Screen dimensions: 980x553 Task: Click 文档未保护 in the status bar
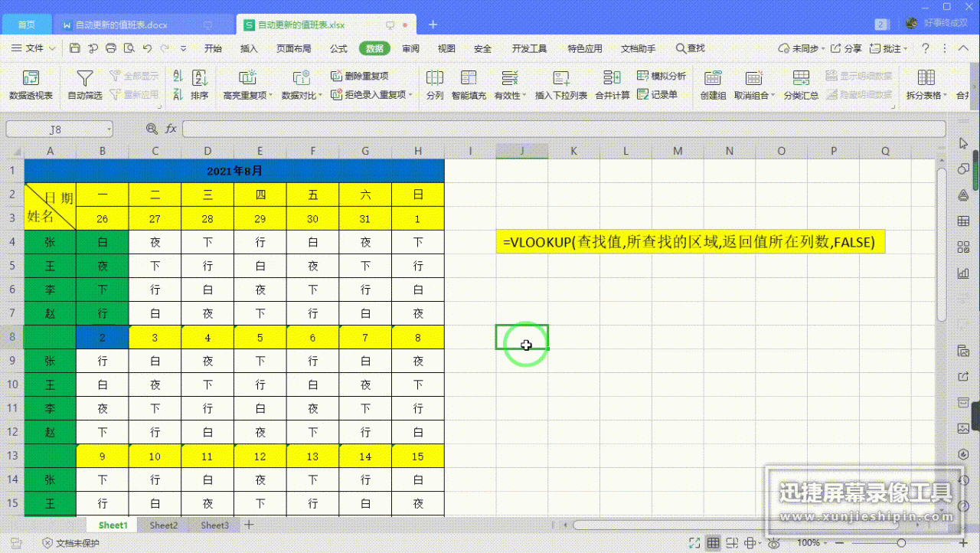click(x=71, y=543)
